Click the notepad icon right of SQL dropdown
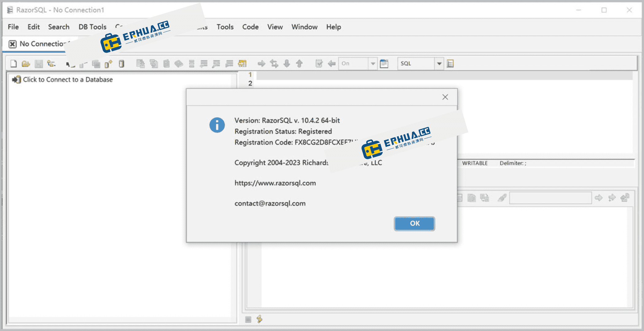Screen dimensions: 644x331 click(450, 64)
